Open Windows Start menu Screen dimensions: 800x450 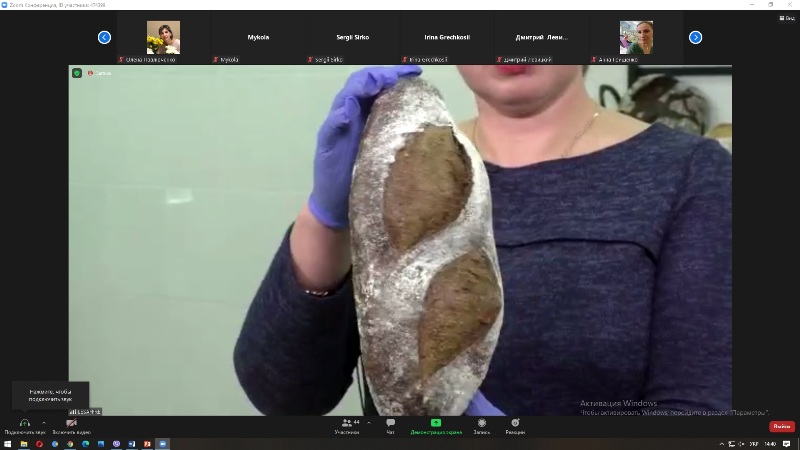click(7, 443)
